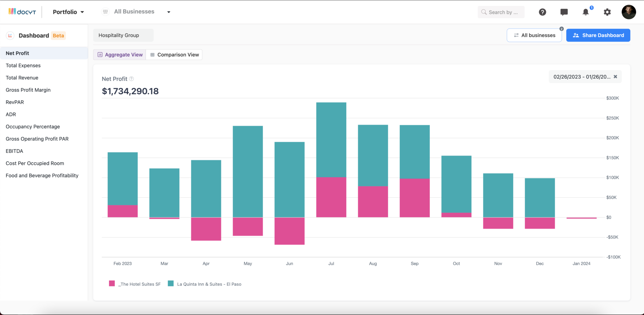Switch to Comparison View tab
The image size is (644, 315).
coord(174,54)
